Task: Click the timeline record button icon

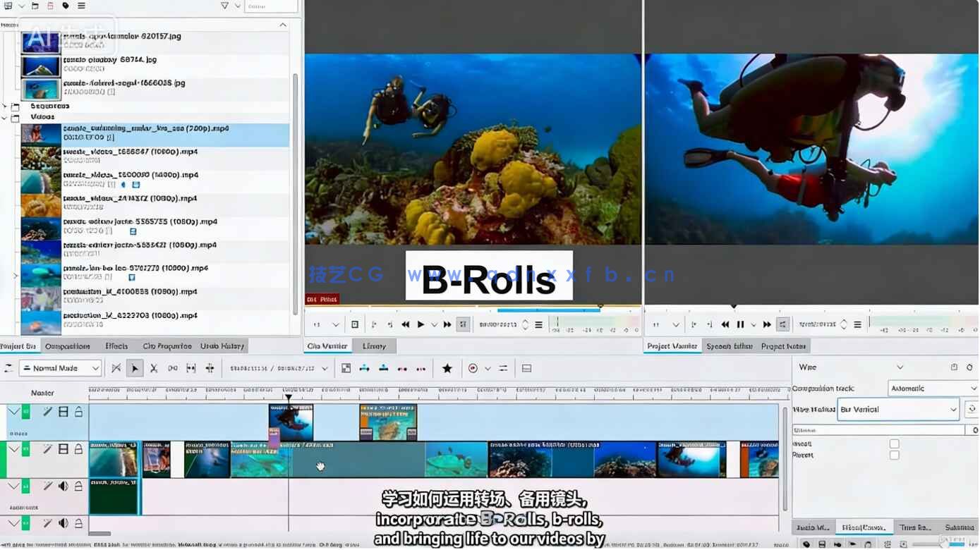Action: click(473, 368)
